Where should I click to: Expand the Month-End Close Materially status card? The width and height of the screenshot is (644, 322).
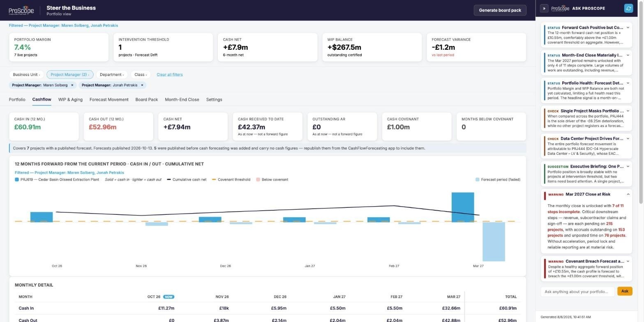point(628,55)
